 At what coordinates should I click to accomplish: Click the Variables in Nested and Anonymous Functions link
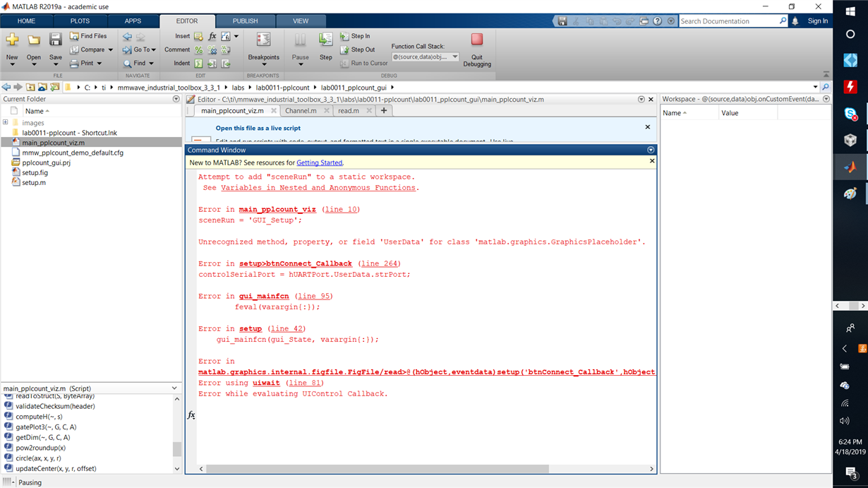[320, 188]
